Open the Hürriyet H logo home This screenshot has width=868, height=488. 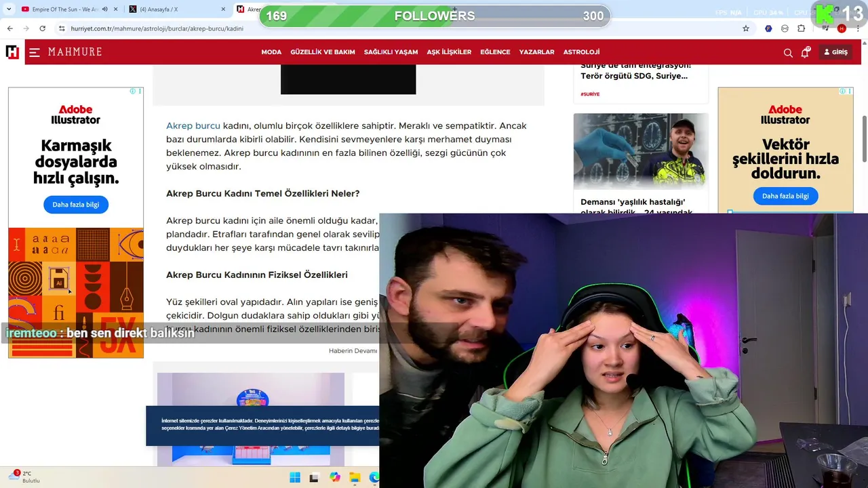click(x=12, y=52)
